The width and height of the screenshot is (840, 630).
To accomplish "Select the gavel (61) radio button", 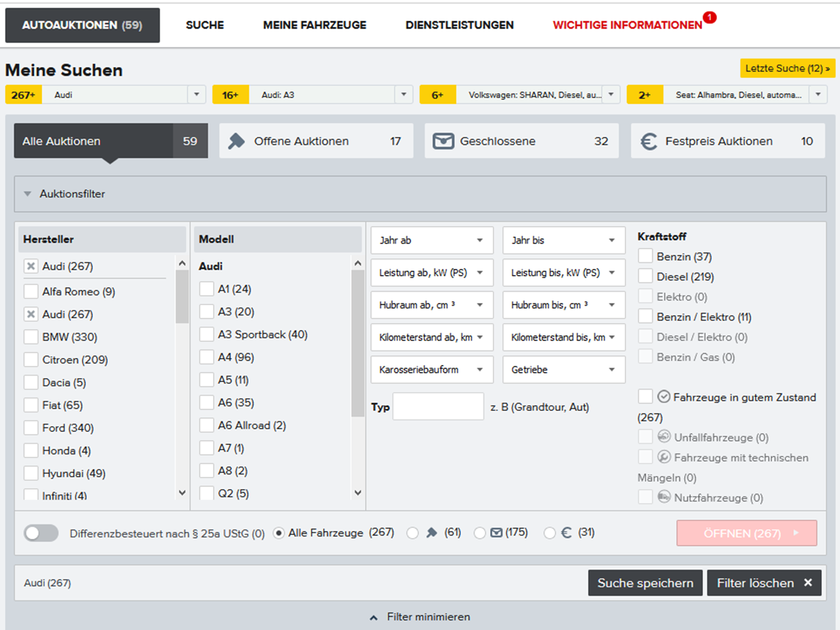I will pos(412,533).
